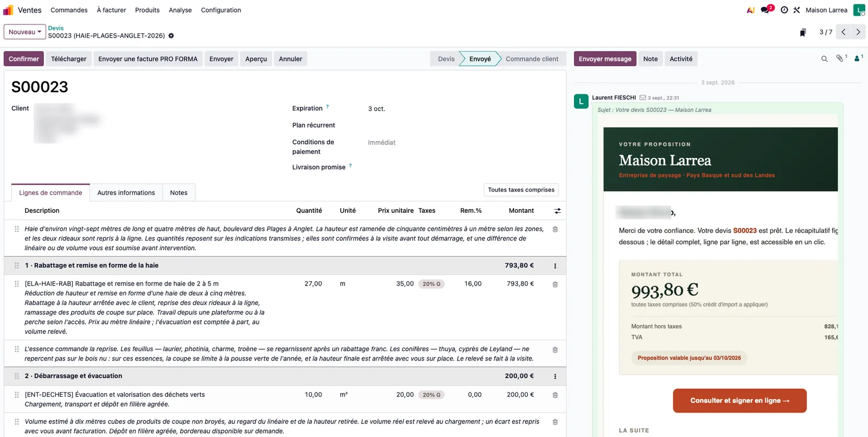This screenshot has width=868, height=437.
Task: Click Envoyer message in chatter
Action: point(605,59)
